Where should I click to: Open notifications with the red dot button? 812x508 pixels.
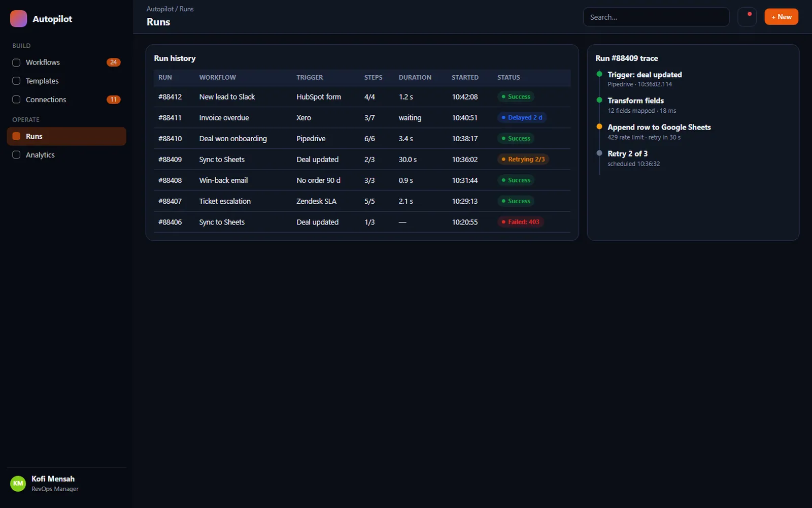747,17
